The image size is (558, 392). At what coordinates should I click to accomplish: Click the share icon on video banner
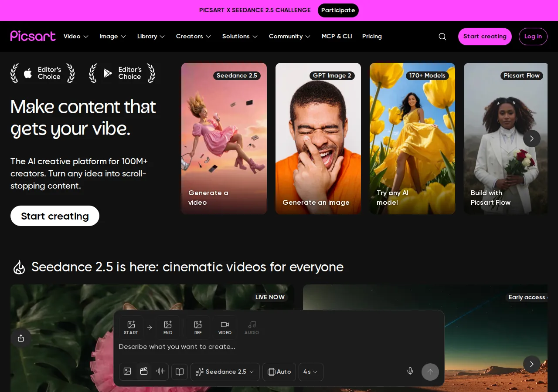(21, 338)
